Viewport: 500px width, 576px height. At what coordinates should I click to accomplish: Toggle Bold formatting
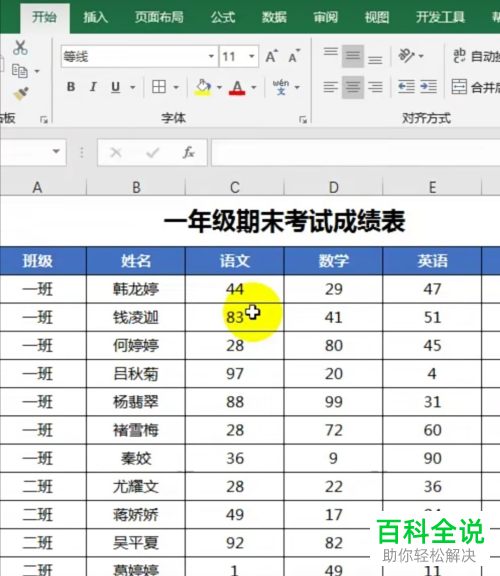(x=71, y=87)
